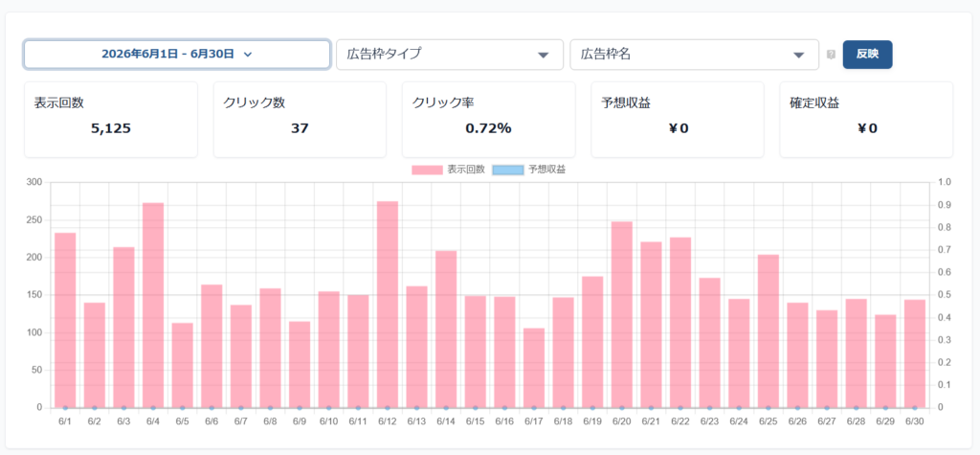Image resolution: width=980 pixels, height=455 pixels.
Task: Click the pink bar for 6/30
Action: [x=915, y=353]
